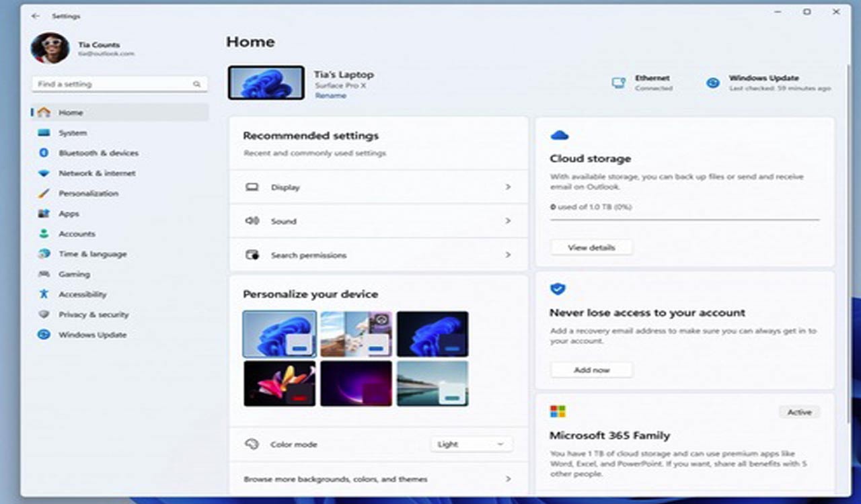Select the Personalization sidebar icon
Screen dimensions: 861x504
89,194
